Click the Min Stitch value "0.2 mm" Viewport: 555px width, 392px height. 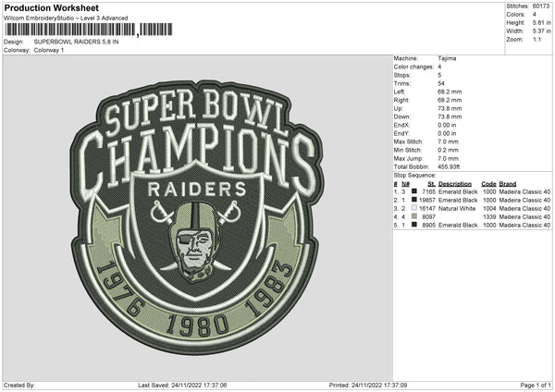click(x=448, y=150)
